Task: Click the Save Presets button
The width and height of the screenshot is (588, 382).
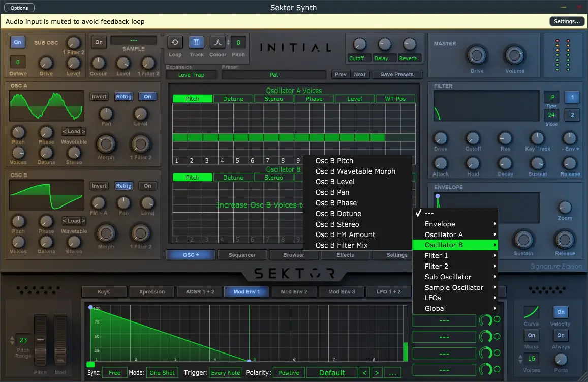Action: pos(396,75)
